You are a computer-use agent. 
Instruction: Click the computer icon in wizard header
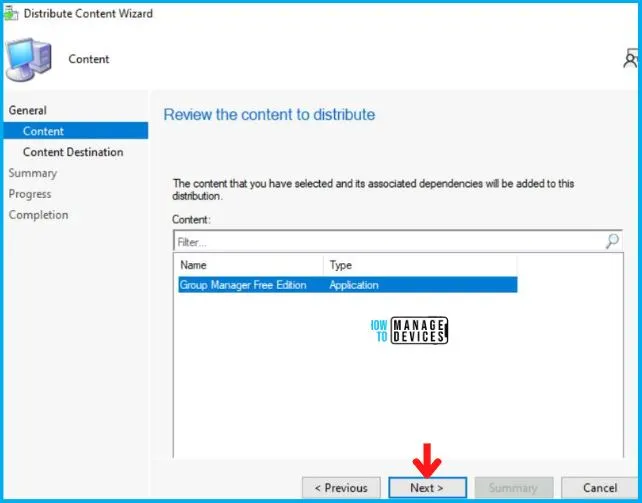point(28,59)
